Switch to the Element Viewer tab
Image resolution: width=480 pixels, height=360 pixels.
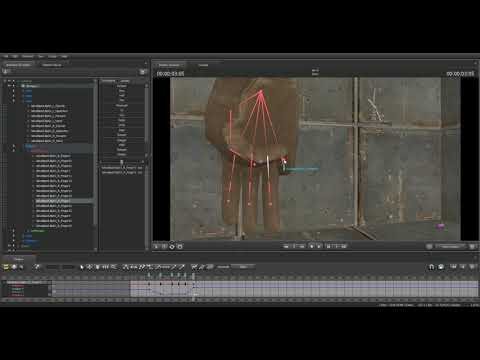coord(52,65)
